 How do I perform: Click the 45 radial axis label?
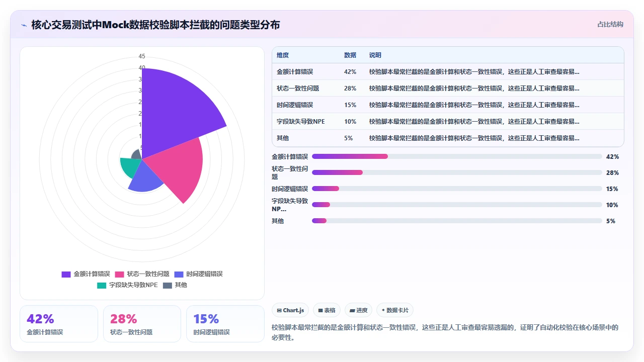142,56
